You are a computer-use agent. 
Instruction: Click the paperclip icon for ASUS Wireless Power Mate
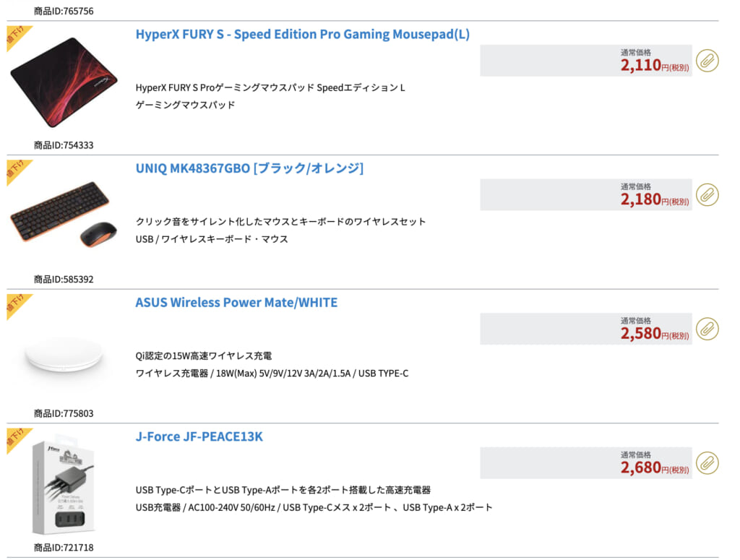coord(707,329)
